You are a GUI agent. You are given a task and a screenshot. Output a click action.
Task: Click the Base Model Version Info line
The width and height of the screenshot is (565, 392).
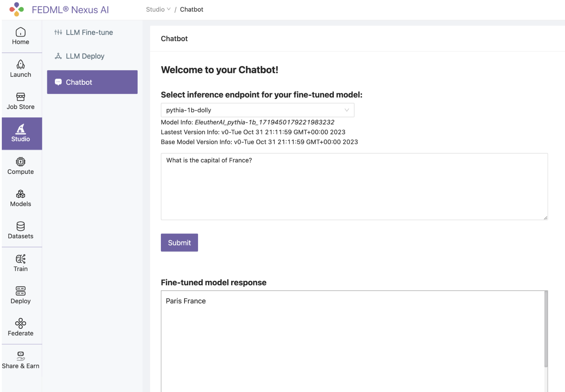tap(259, 142)
